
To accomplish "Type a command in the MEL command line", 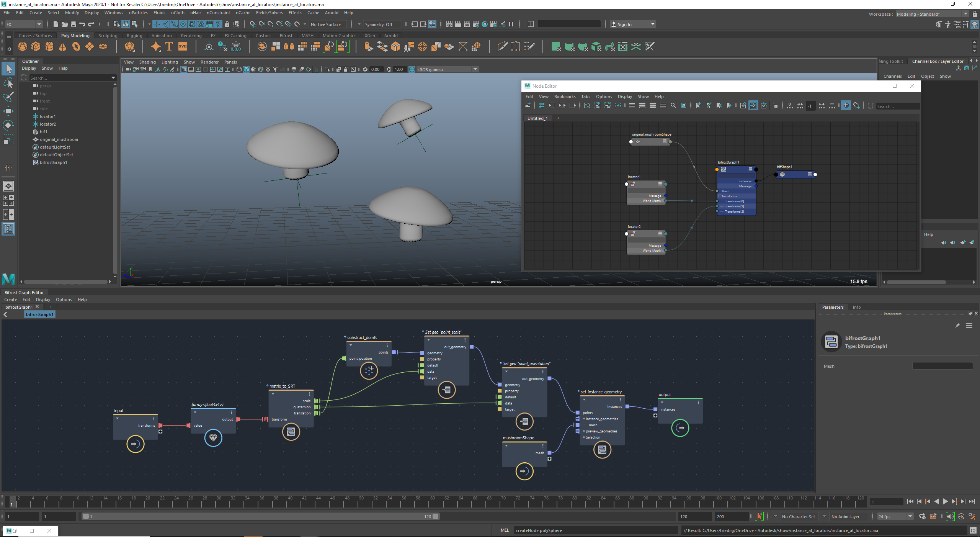I will [x=596, y=530].
